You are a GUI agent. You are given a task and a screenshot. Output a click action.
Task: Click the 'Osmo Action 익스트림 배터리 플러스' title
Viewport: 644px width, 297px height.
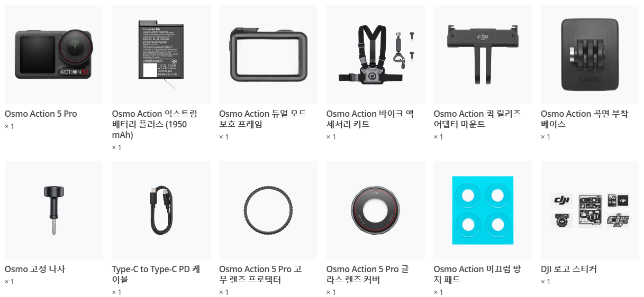(x=155, y=124)
